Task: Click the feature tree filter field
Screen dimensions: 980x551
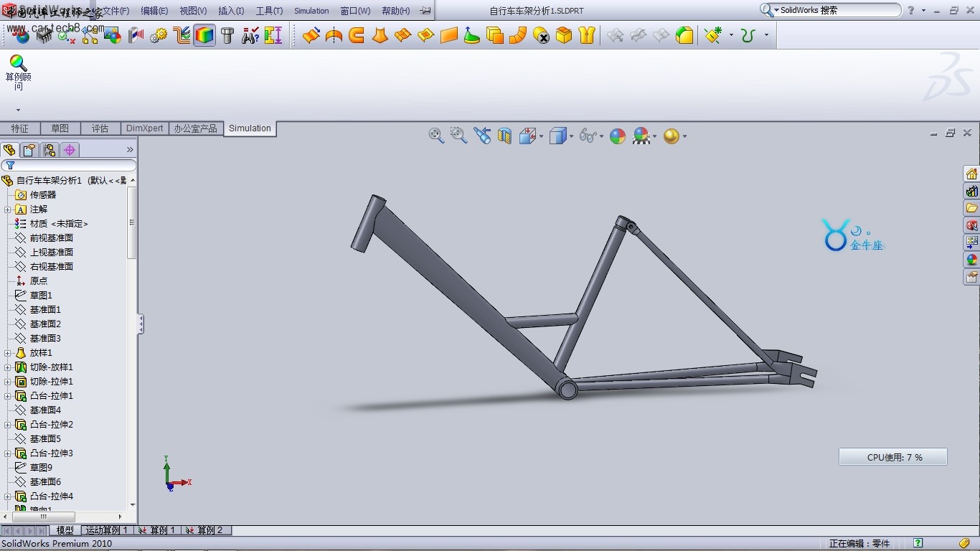Action: [69, 166]
